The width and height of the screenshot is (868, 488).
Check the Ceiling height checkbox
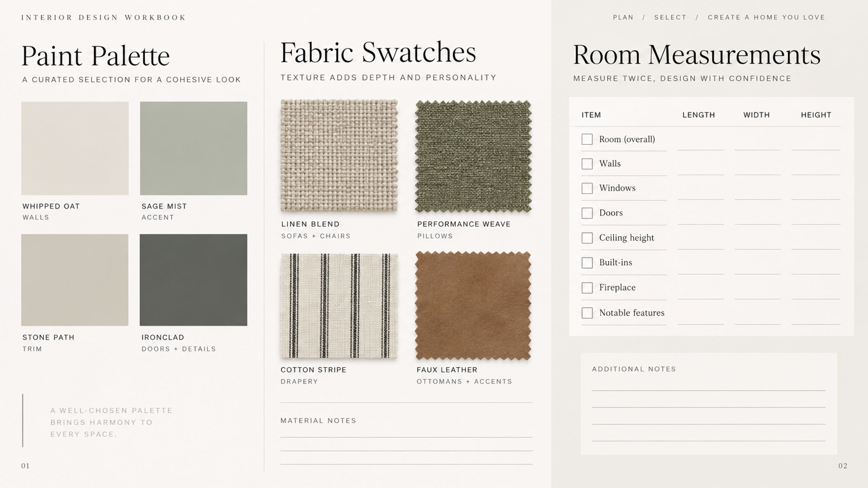coord(587,238)
